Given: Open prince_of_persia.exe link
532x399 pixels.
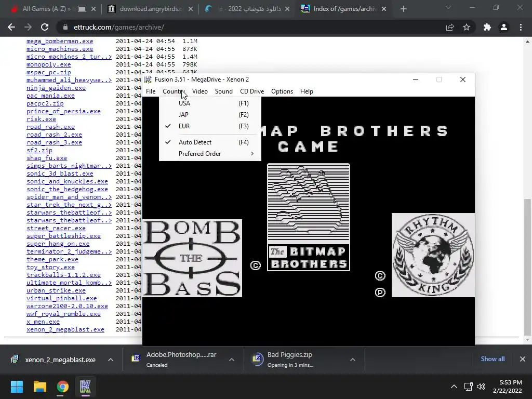Looking at the screenshot, I should pyautogui.click(x=63, y=111).
